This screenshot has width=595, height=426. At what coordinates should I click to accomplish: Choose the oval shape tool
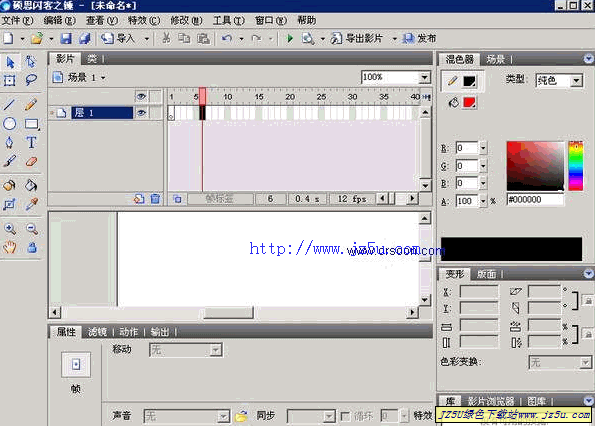[x=9, y=124]
